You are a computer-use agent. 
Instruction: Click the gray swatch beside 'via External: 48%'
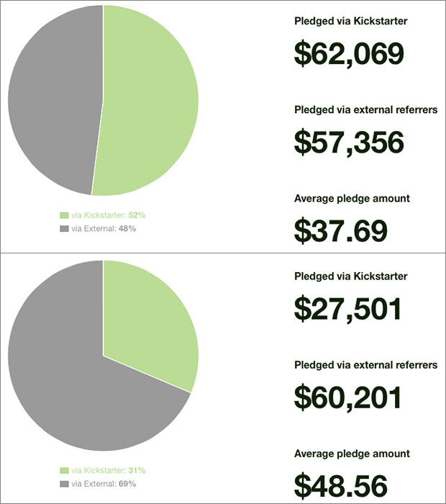(x=64, y=228)
